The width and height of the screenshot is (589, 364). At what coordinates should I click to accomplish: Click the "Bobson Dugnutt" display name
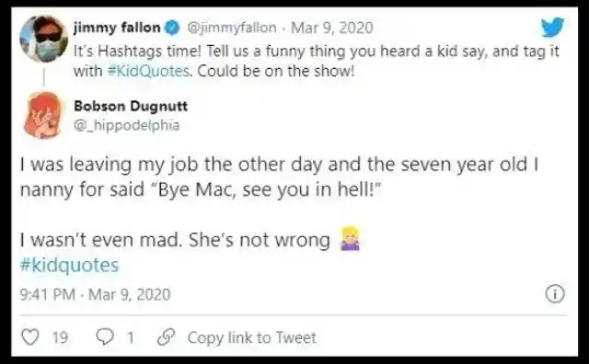(131, 107)
